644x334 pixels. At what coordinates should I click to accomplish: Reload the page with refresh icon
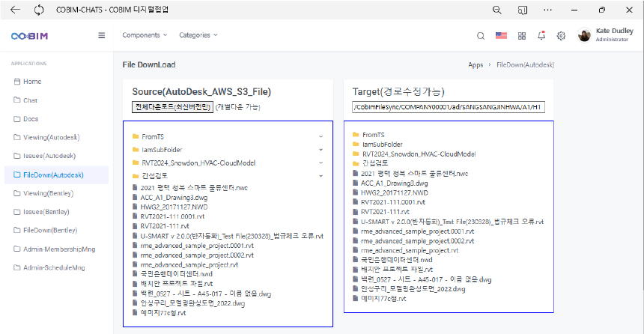click(x=39, y=10)
